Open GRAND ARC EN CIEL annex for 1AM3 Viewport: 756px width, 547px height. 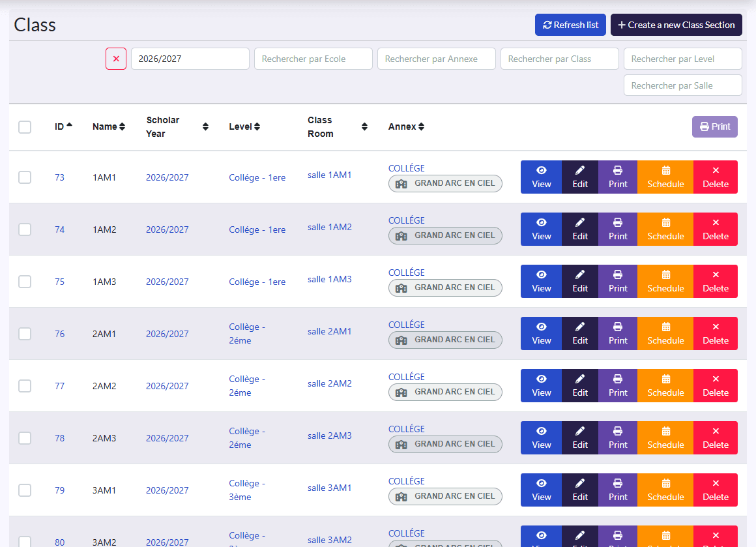(445, 288)
